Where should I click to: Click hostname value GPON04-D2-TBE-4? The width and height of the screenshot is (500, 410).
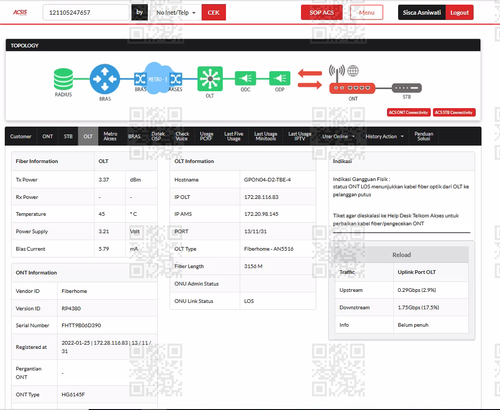coord(267,180)
